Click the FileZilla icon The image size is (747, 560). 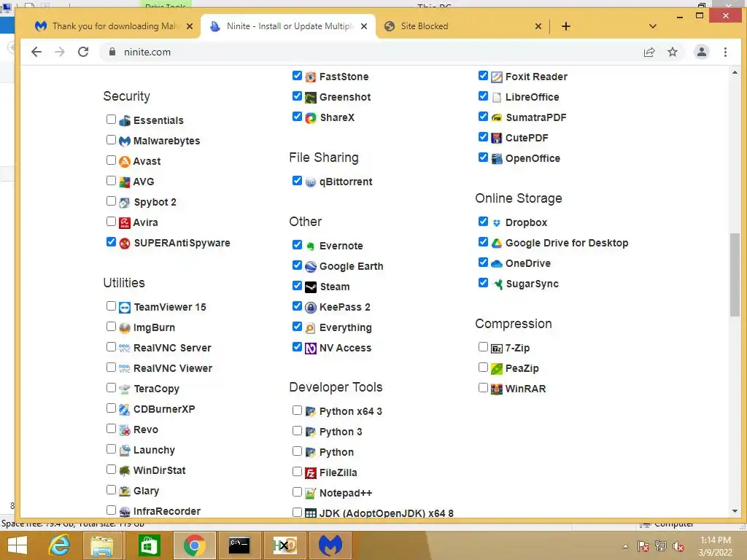click(x=311, y=472)
